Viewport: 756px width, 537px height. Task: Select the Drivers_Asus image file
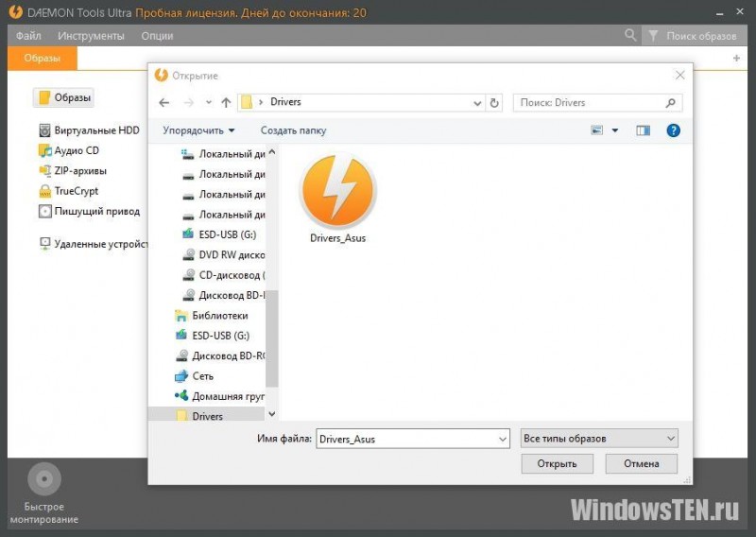(338, 199)
